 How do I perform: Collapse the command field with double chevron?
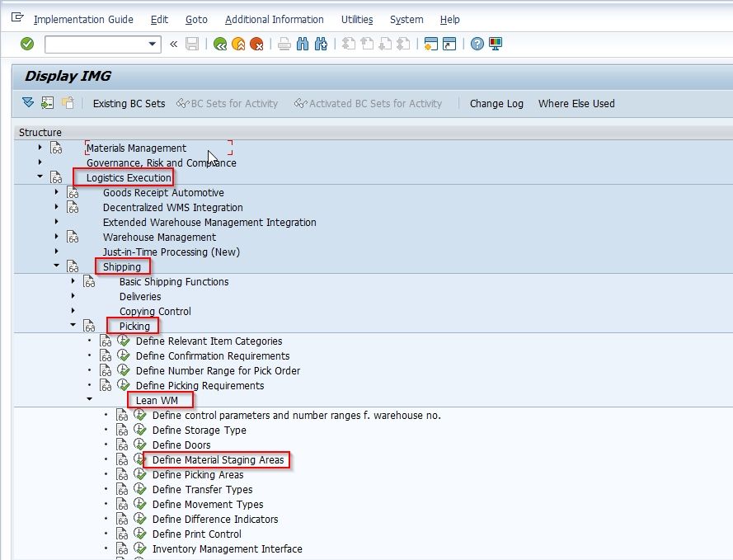pyautogui.click(x=173, y=44)
